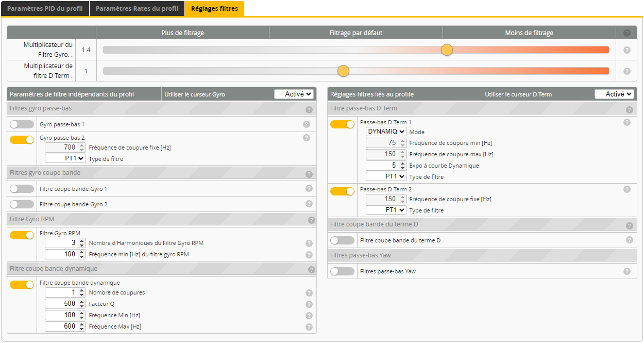Click the Fréquence Max [Hz] input field

coord(61,326)
